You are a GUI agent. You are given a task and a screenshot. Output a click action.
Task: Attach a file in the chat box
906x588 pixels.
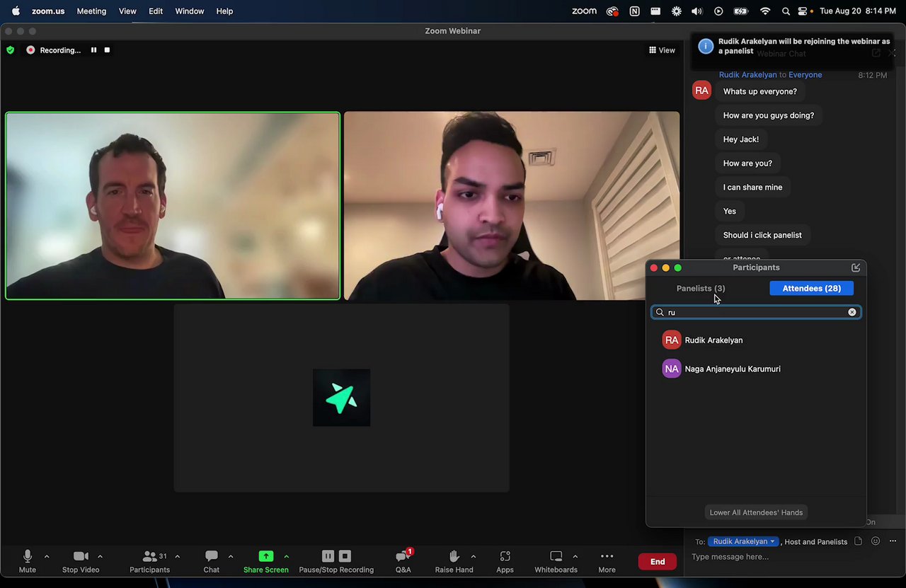[858, 541]
